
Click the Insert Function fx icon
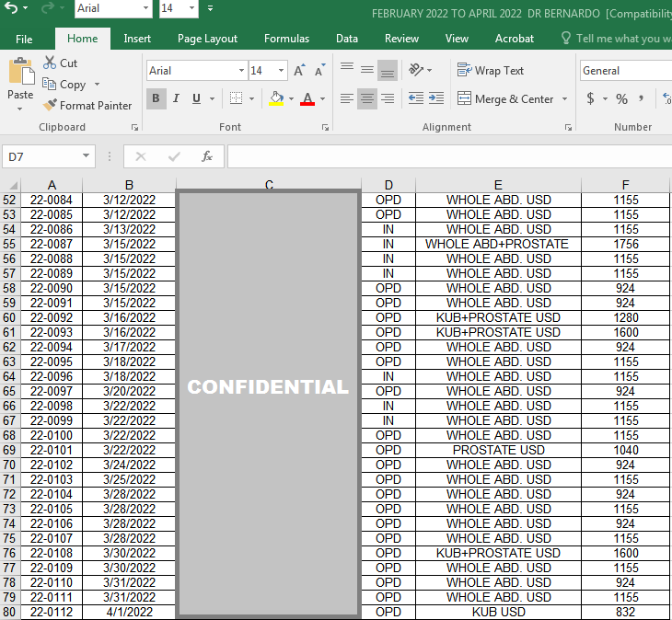(207, 156)
